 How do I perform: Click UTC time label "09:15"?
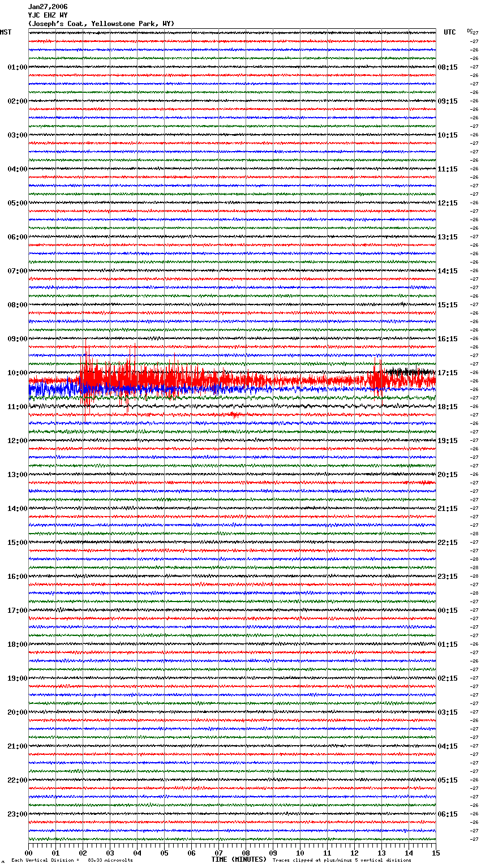click(448, 101)
